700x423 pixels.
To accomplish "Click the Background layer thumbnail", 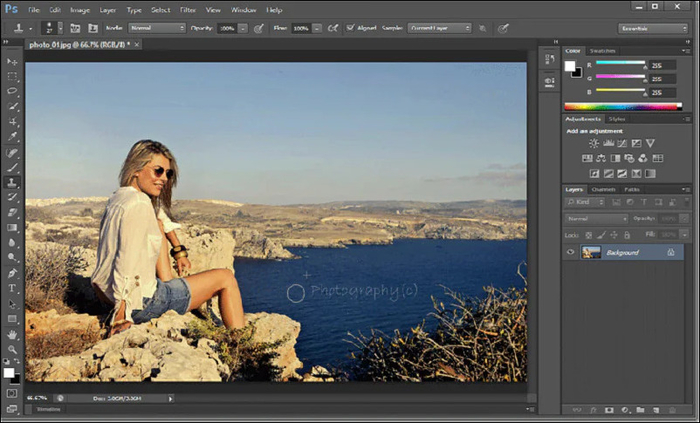I will pyautogui.click(x=591, y=252).
